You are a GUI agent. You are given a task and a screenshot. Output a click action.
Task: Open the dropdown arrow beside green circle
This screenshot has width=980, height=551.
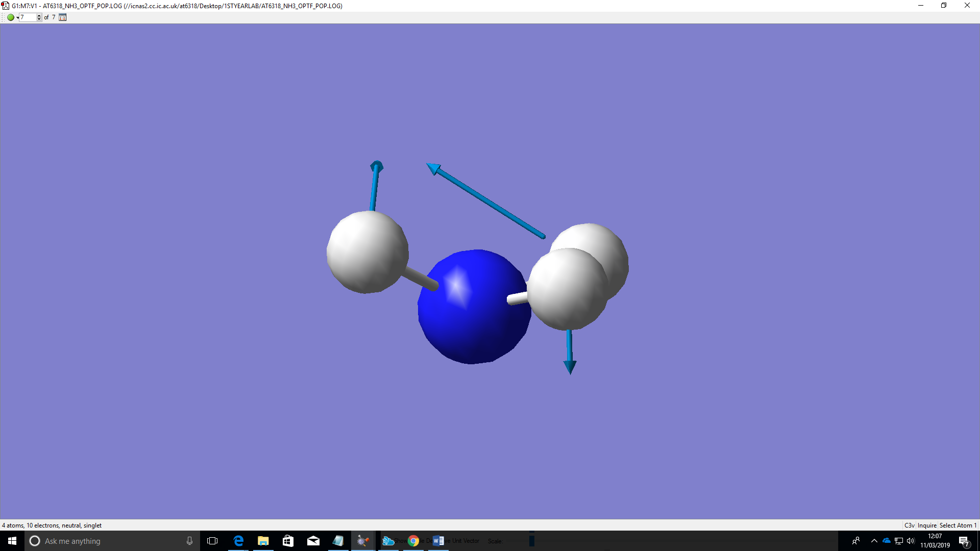pyautogui.click(x=17, y=18)
